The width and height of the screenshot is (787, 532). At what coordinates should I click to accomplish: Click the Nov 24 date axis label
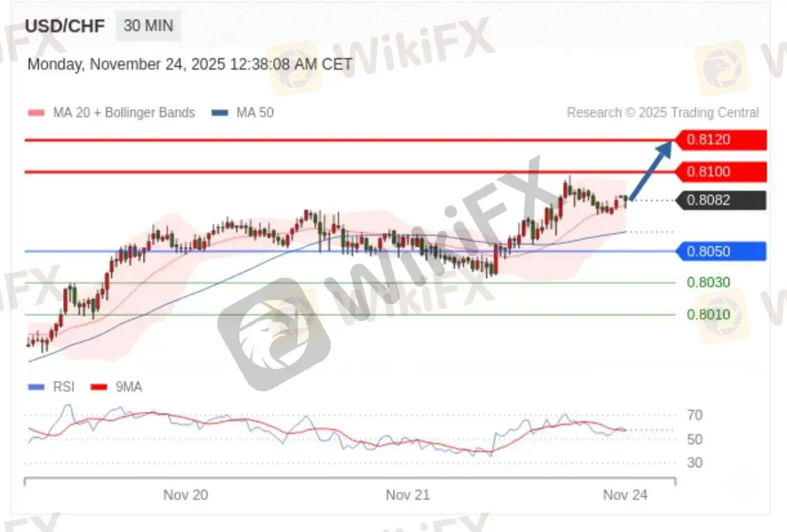click(625, 495)
